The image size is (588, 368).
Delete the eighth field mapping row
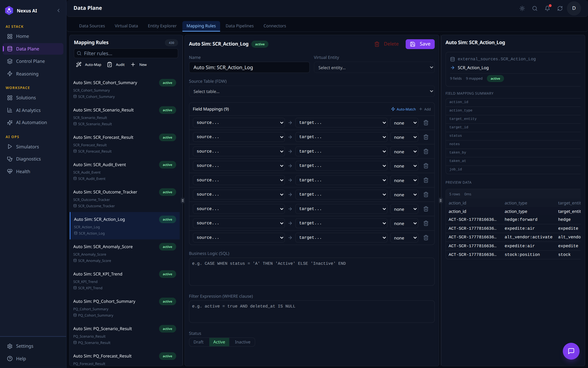pyautogui.click(x=426, y=223)
